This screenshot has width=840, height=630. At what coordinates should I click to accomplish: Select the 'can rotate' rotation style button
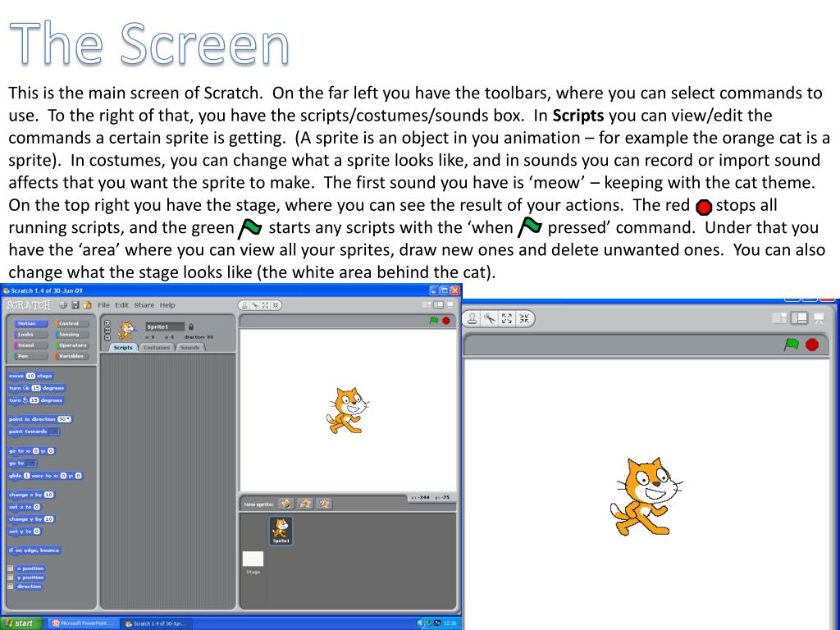pos(107,323)
